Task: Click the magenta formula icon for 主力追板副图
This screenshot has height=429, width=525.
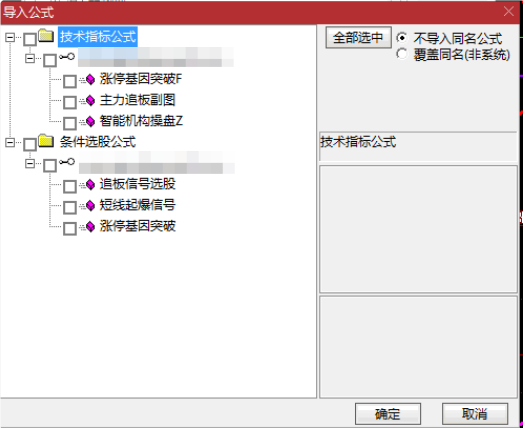Action: coord(90,100)
